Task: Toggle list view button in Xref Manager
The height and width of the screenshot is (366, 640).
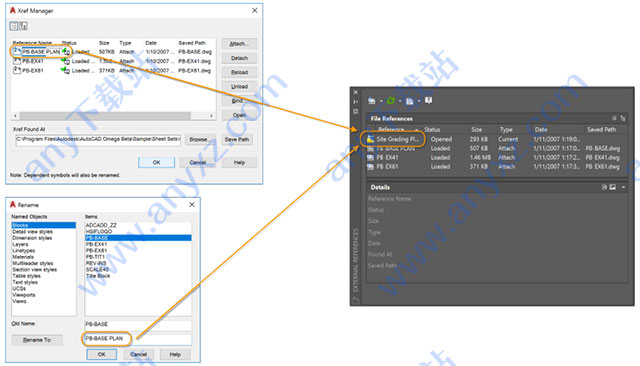Action: [x=14, y=26]
